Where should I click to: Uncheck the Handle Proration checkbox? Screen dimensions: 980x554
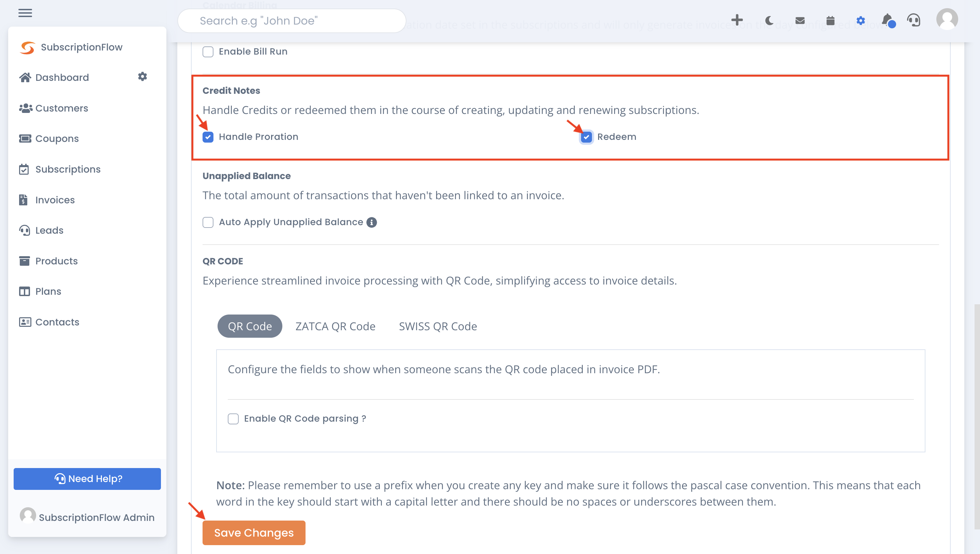(x=208, y=137)
